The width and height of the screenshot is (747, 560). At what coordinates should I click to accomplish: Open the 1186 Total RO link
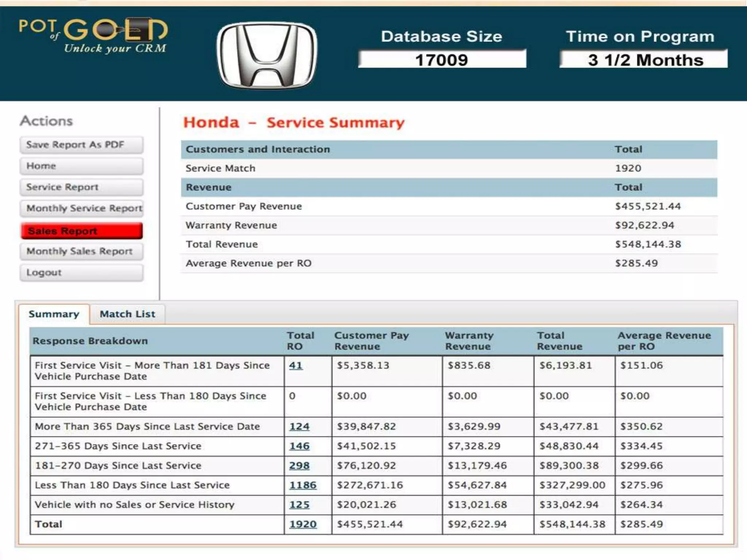coord(302,485)
